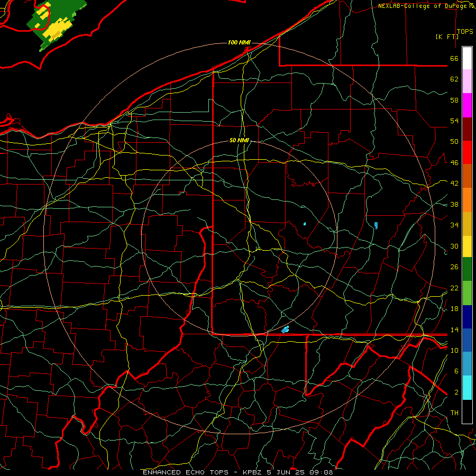Click the '10' legend value
This screenshot has height=476, width=476.
454,350
